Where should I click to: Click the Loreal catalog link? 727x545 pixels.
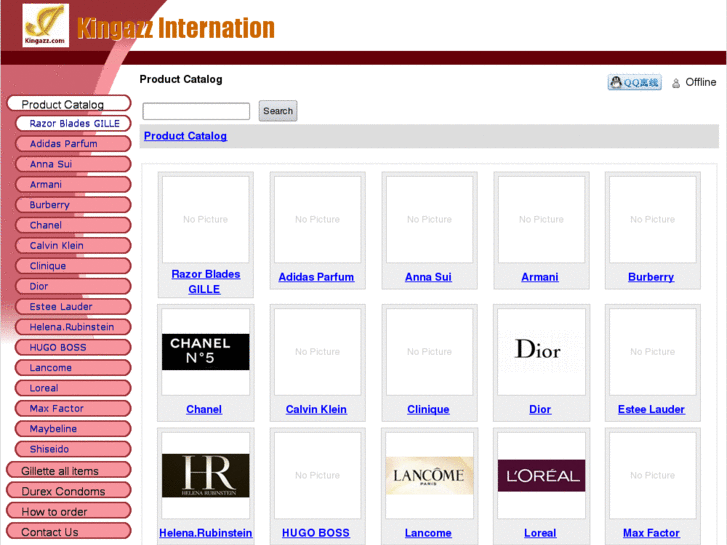point(540,533)
